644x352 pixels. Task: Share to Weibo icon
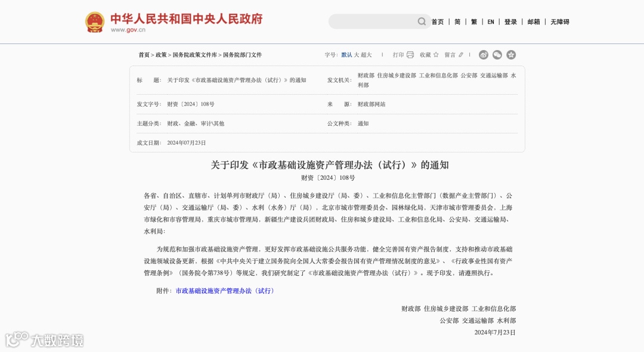(x=484, y=55)
